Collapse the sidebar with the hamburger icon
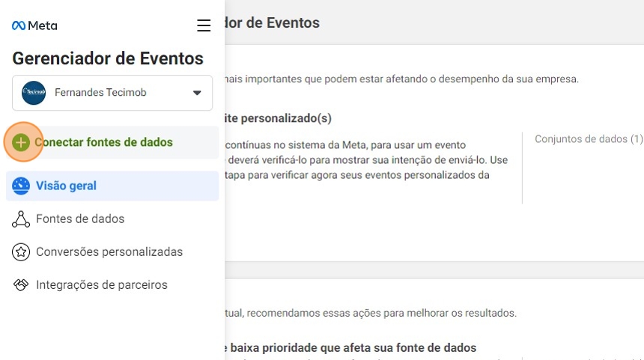Viewport: 644px width, 360px height. (204, 25)
